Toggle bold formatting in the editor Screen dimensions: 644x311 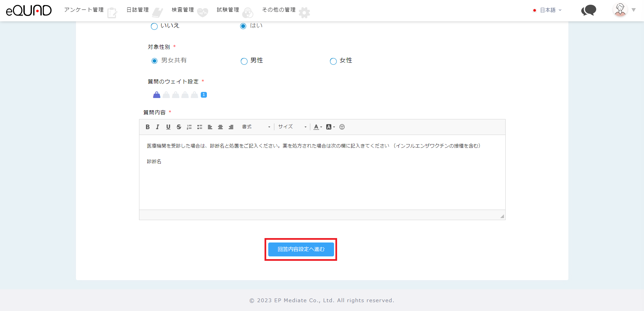148,127
